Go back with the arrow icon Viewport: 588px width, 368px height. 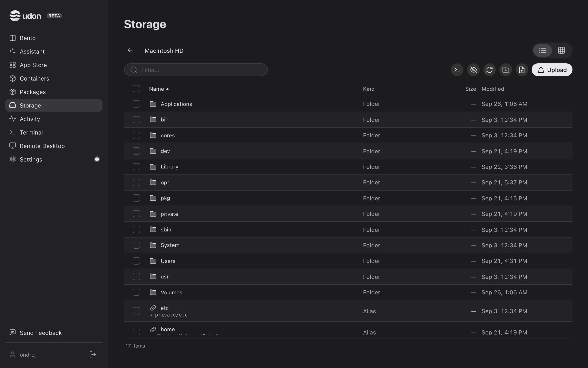coord(130,50)
